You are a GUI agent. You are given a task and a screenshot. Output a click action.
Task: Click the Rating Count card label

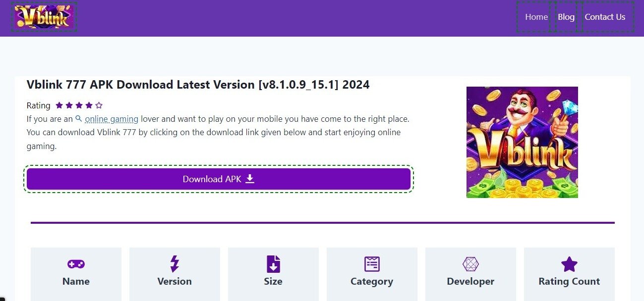[569, 281]
